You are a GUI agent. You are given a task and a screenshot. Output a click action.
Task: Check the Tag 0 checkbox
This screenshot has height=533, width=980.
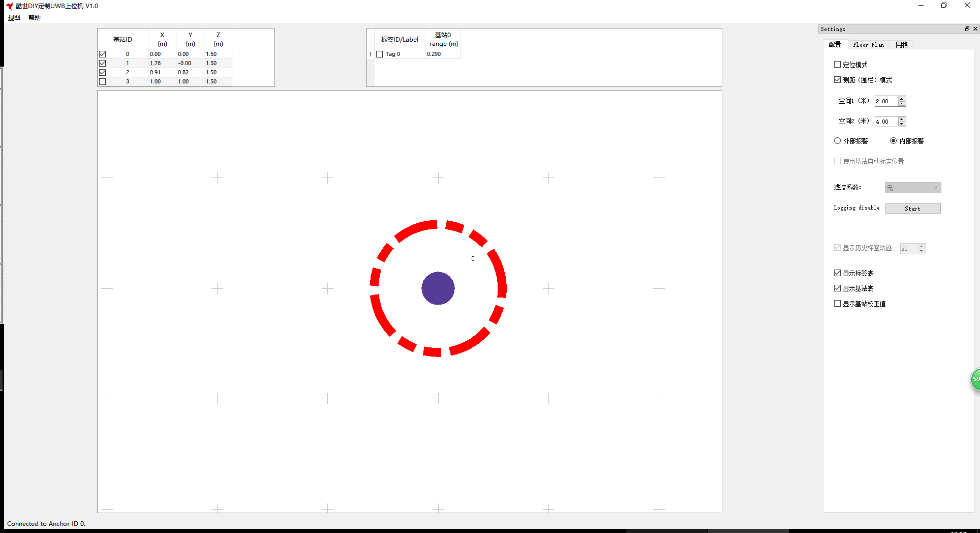tap(379, 54)
